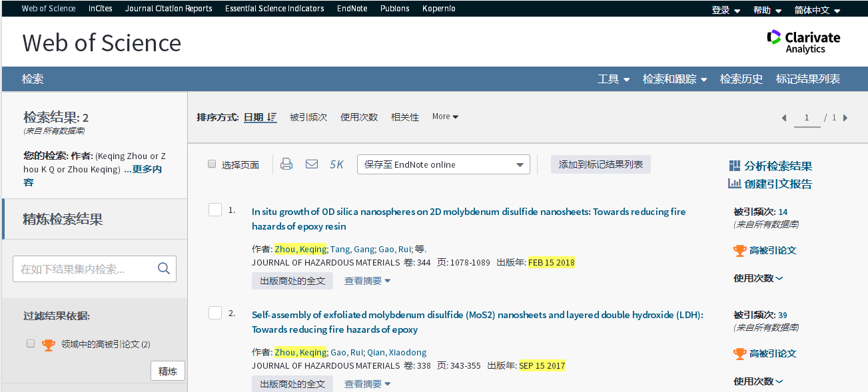This screenshot has width=868, height=392.
Task: Click the print icon in results toolbar
Action: (286, 164)
